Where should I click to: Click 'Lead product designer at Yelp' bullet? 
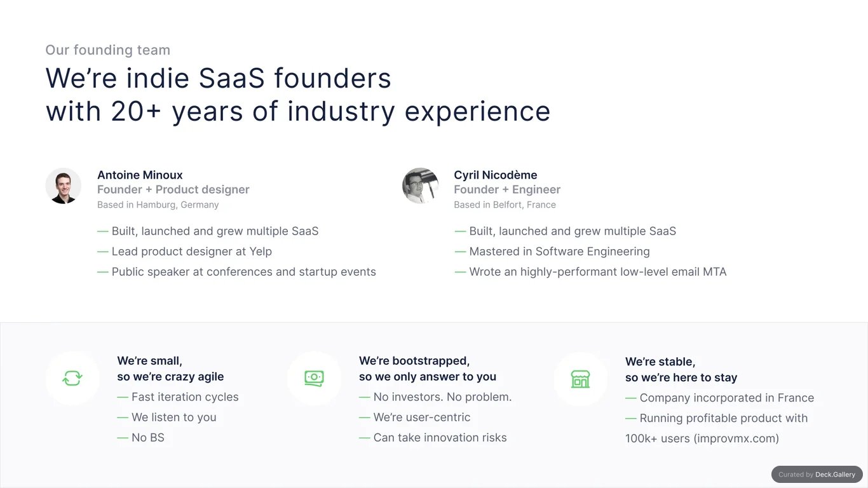pyautogui.click(x=184, y=252)
